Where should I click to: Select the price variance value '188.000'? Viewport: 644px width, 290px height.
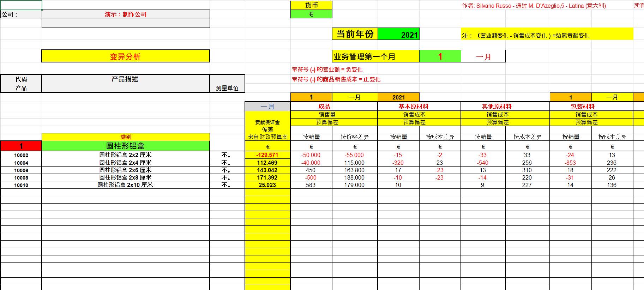pos(355,177)
